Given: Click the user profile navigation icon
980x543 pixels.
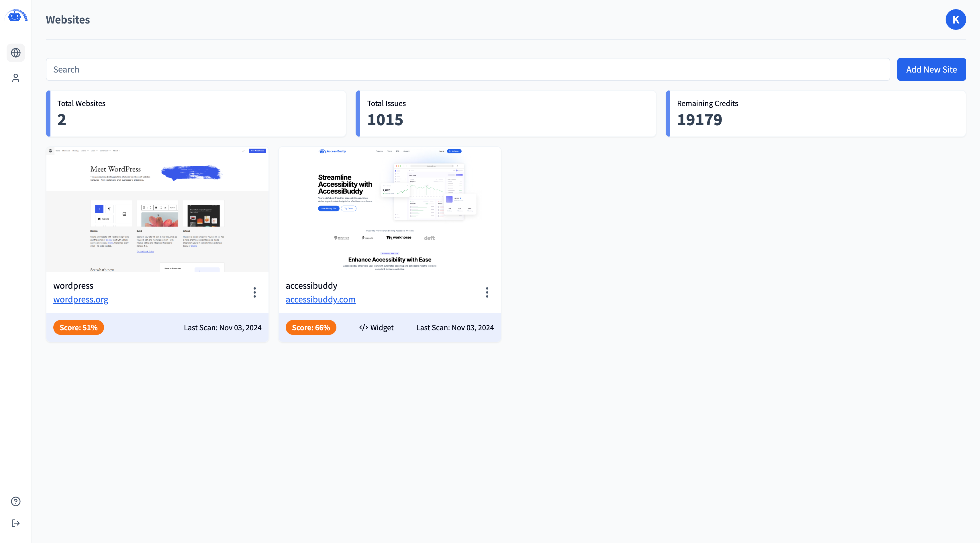Looking at the screenshot, I should [x=16, y=78].
